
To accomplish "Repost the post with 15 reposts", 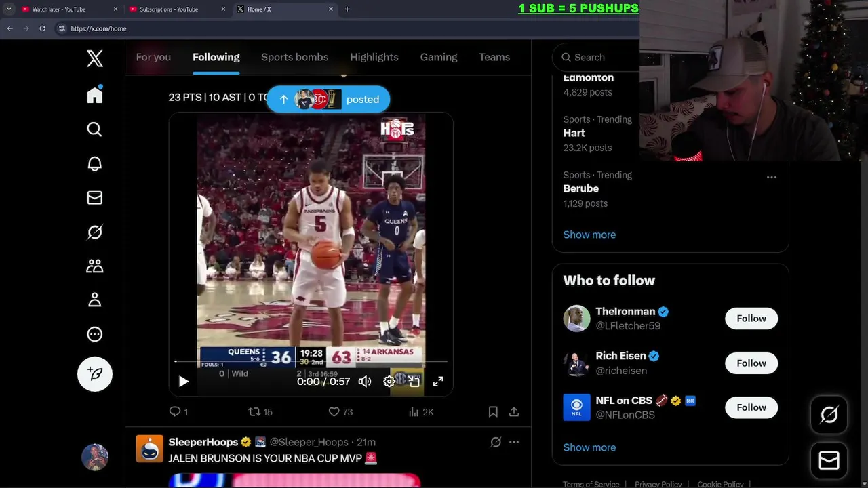I will (x=260, y=411).
